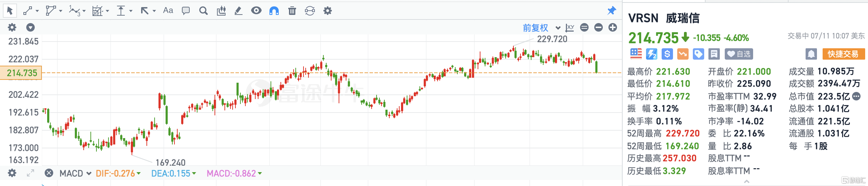Open the chart settings gear below toolbar
Viewport: 868px width, 186px height.
pos(12,27)
